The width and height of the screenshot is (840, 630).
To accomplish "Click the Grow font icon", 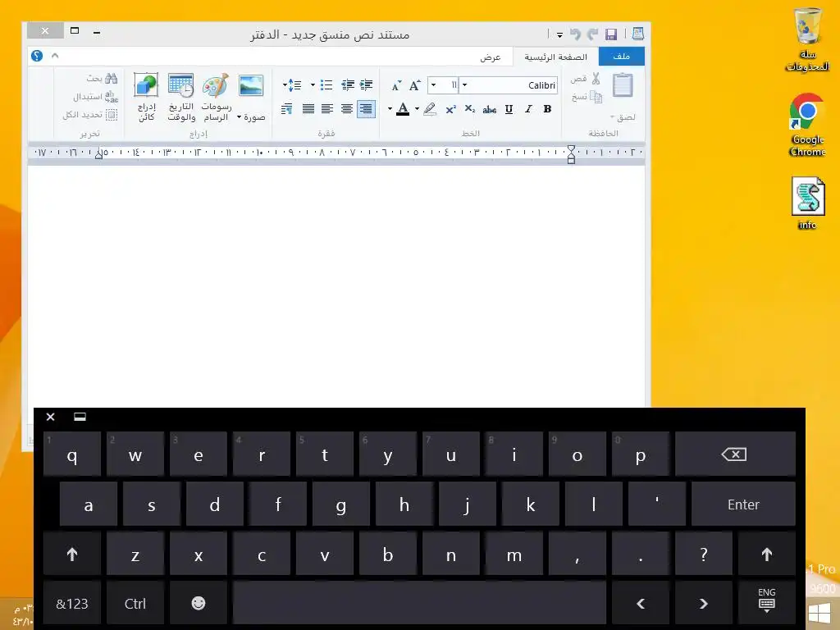I will 414,85.
